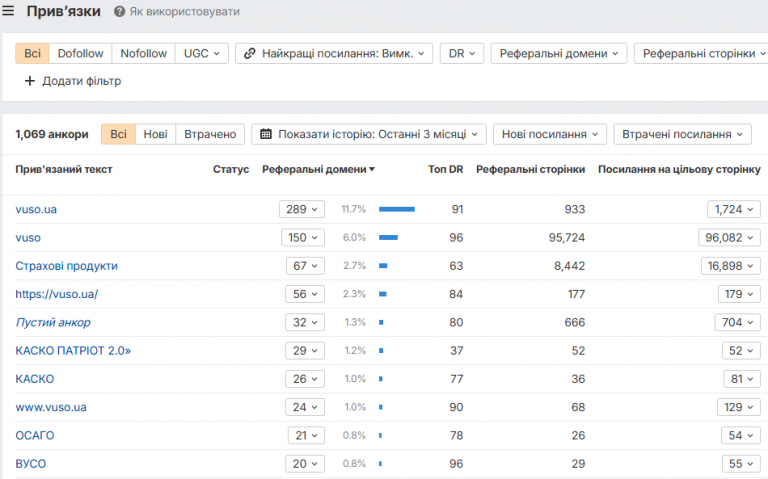The height and width of the screenshot is (479, 768).
Task: Open 'Страхові продукти' anchor link
Action: [66, 266]
